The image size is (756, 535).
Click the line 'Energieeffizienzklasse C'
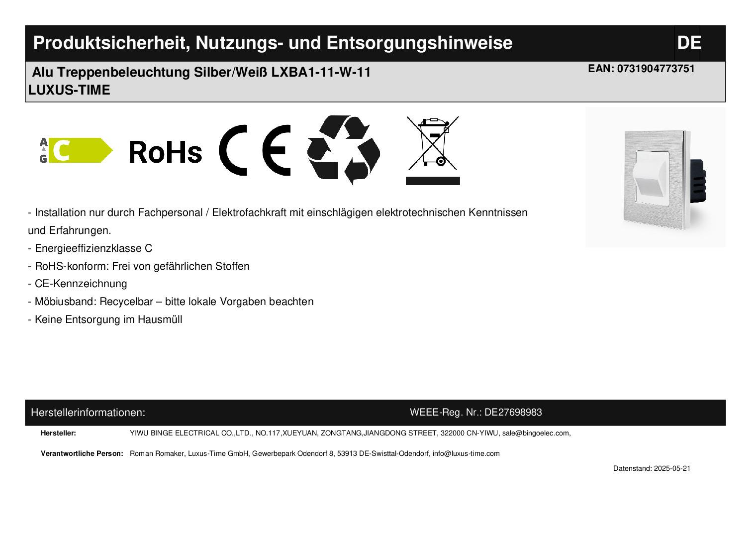[x=90, y=248]
